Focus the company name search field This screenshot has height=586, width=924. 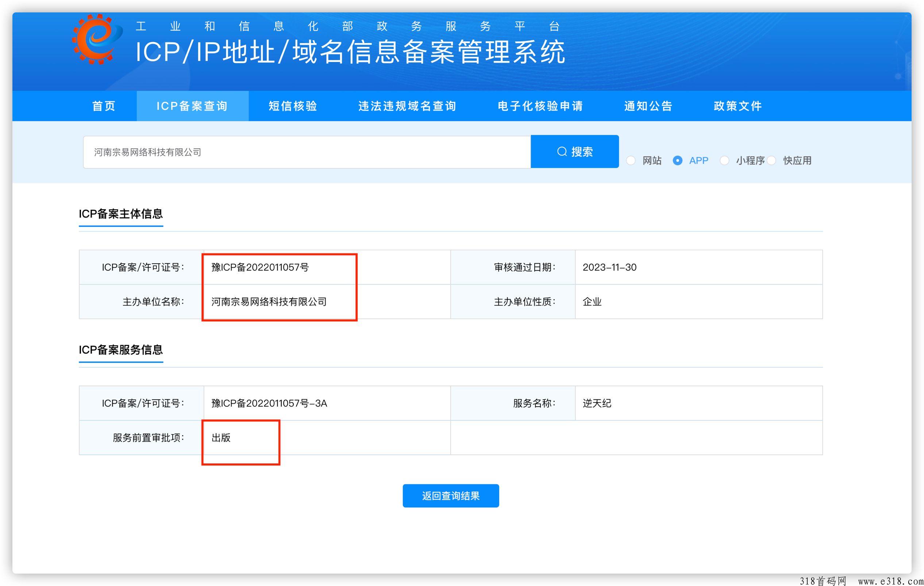307,152
